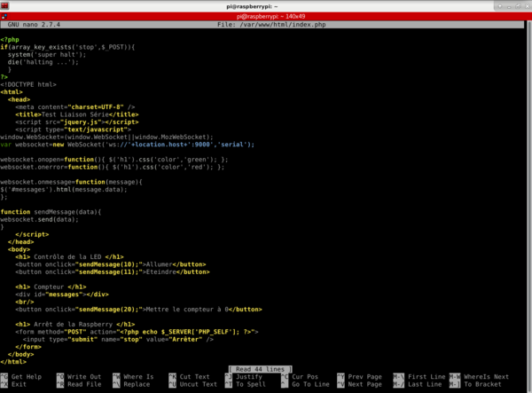Viewport: 532px width, 393px height.
Task: Click the Cut Text shortcut label
Action: pos(194,376)
